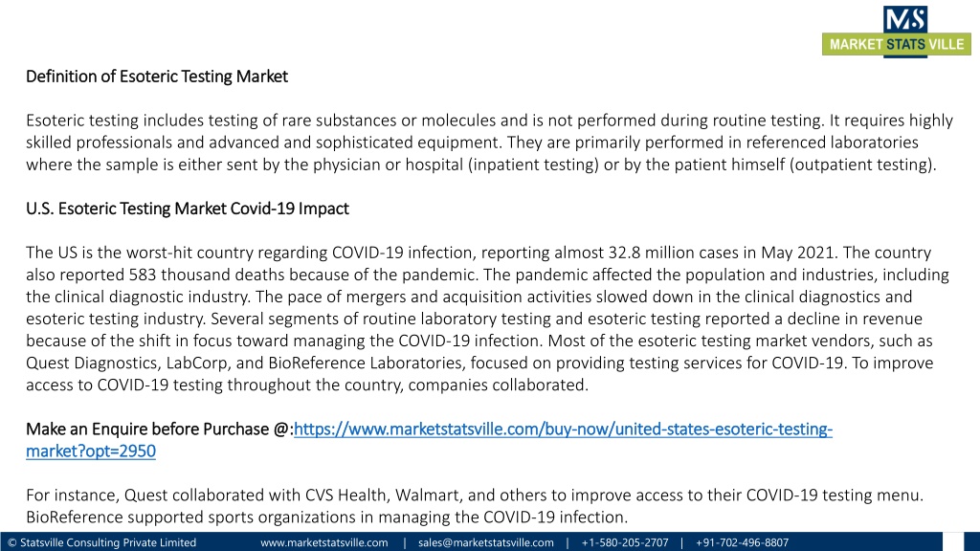Select the +91-702-496-8807 phone number
Screen dimensions: 980x551
742,542
